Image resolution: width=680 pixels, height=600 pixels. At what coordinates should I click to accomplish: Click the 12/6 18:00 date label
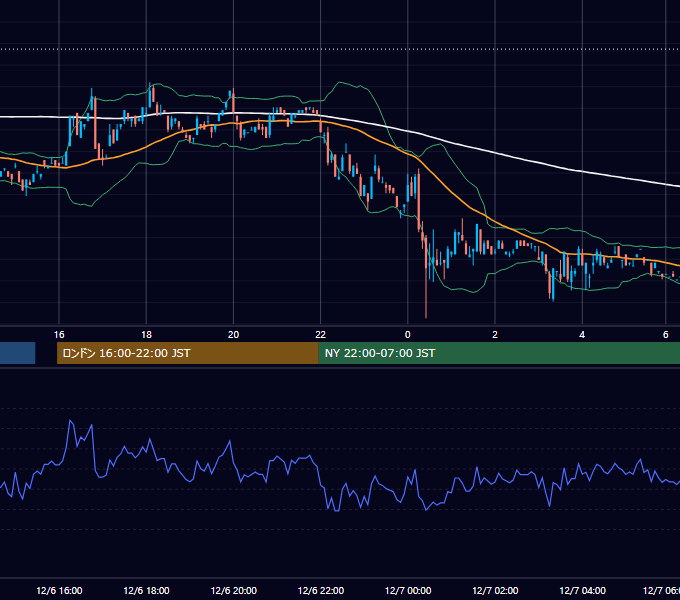(146, 590)
